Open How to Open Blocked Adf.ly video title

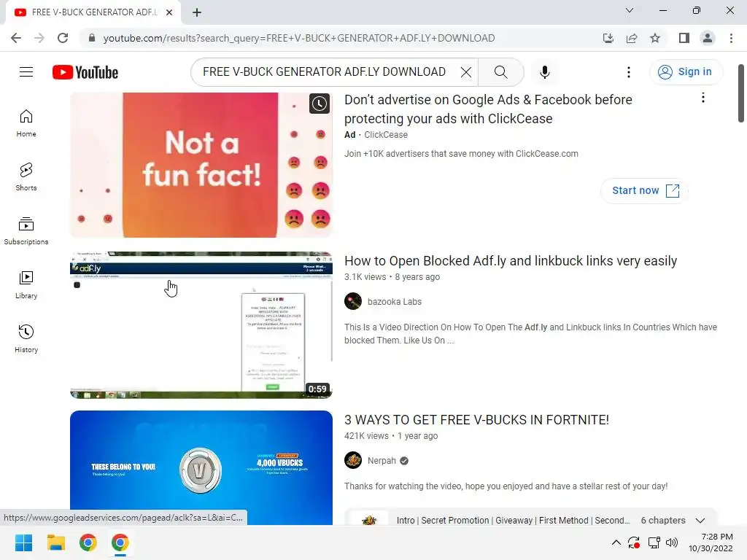point(511,261)
